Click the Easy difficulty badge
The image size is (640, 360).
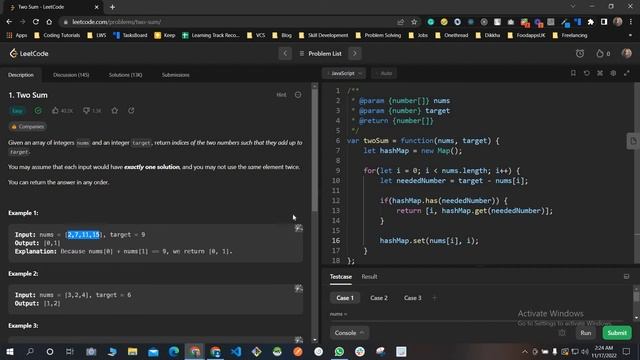tap(17, 111)
